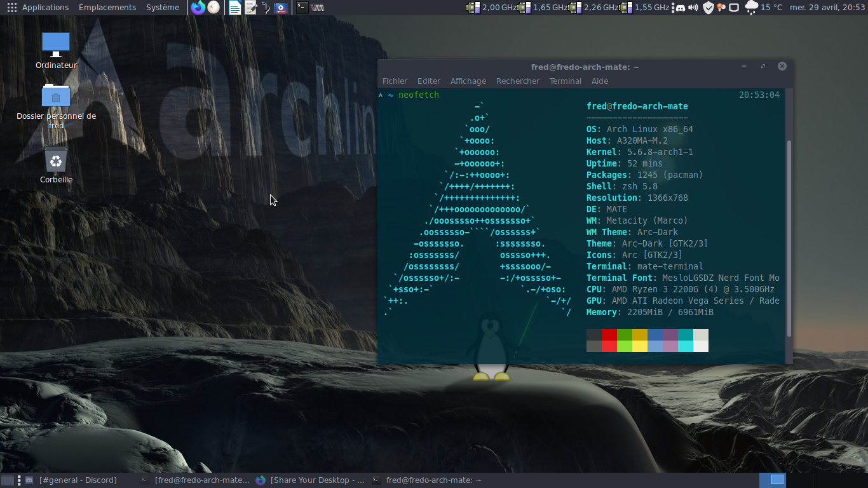Click the Memory: 2205MiB / 6961MiB line
The height and width of the screenshot is (488, 868).
click(x=650, y=312)
